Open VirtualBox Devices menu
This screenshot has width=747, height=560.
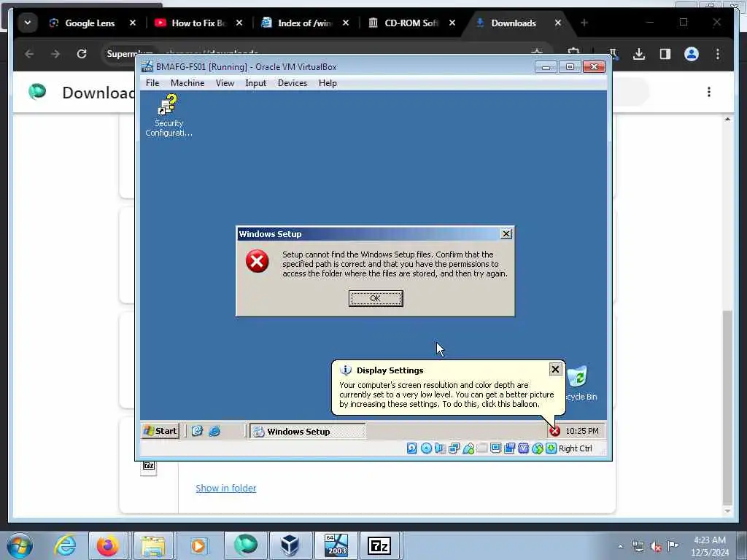coord(293,83)
